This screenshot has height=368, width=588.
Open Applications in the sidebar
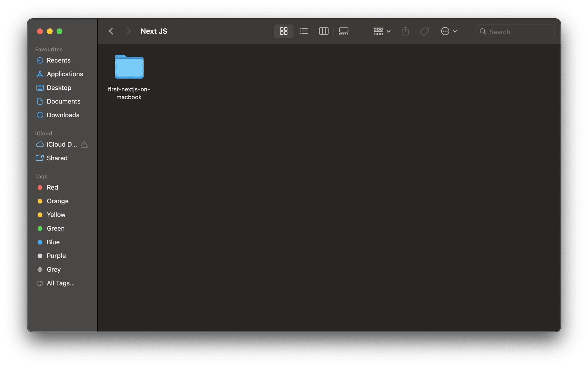coord(65,74)
